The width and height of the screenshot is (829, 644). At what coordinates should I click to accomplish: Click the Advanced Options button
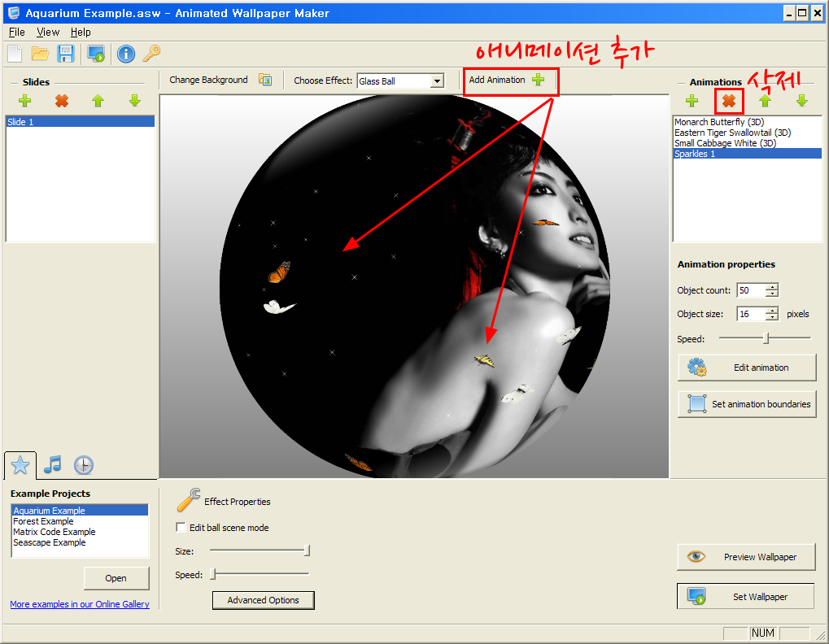tap(264, 600)
